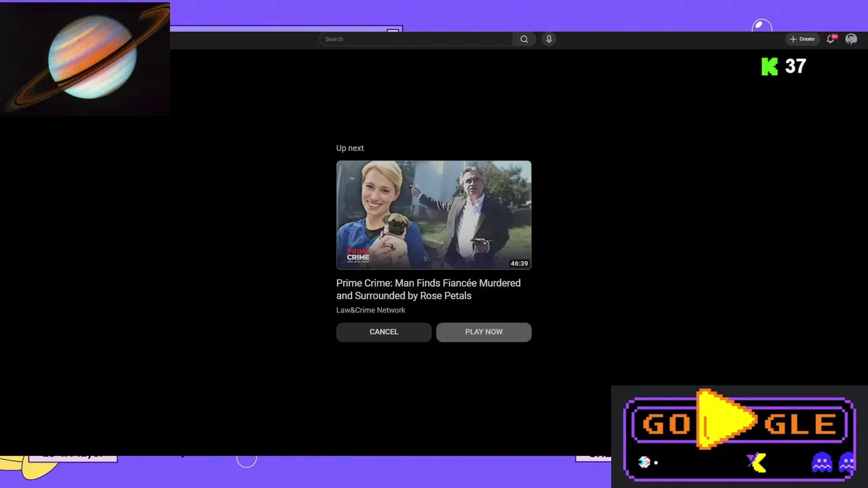The width and height of the screenshot is (868, 488).
Task: Click PLAY NOW for next video
Action: 484,332
